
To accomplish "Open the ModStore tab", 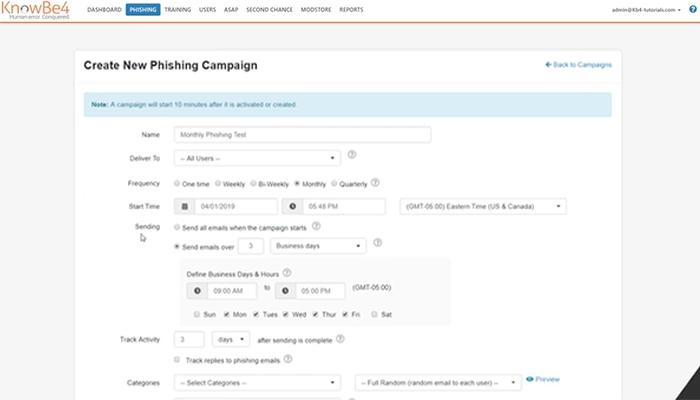I will (316, 9).
